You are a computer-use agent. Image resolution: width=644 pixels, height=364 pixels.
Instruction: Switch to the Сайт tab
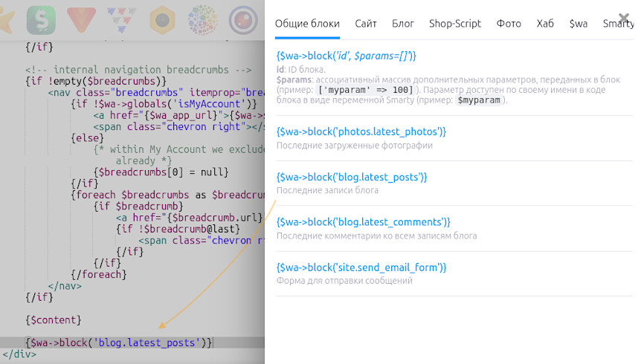coord(366,24)
